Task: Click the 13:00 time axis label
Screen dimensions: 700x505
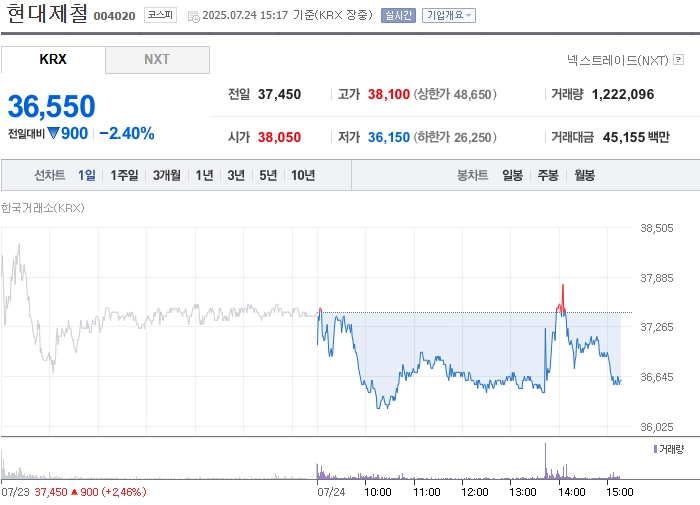Action: pos(523,492)
